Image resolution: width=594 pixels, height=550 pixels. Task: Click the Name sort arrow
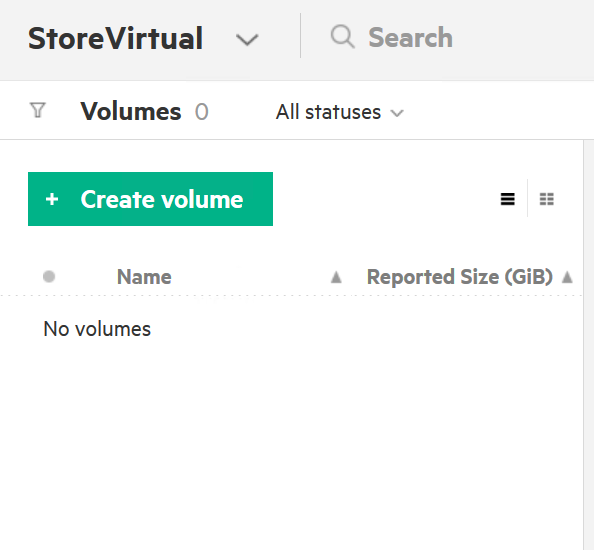[336, 278]
